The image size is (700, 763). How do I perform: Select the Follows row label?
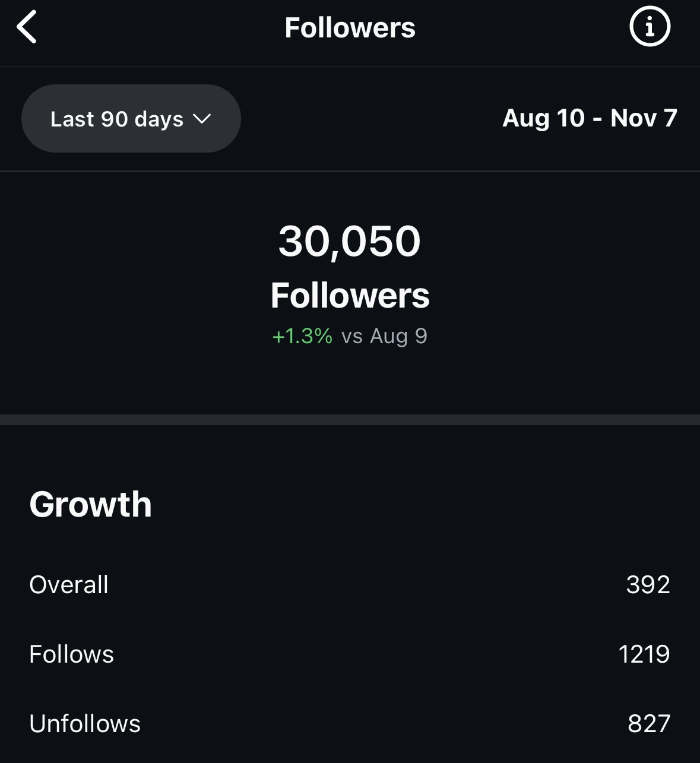tap(71, 654)
